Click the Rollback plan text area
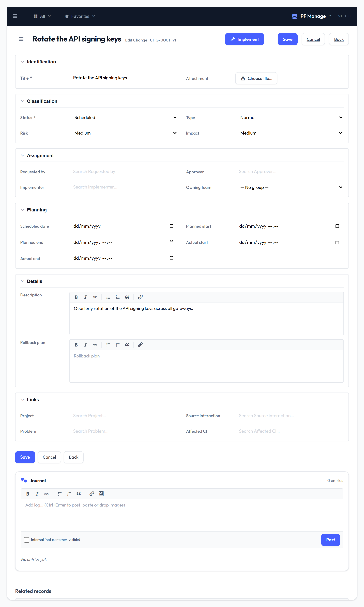The height and width of the screenshot is (607, 364). (x=207, y=366)
